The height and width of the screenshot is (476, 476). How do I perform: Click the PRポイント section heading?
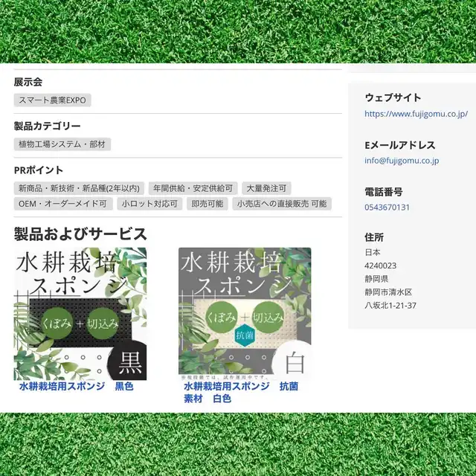[x=39, y=170]
